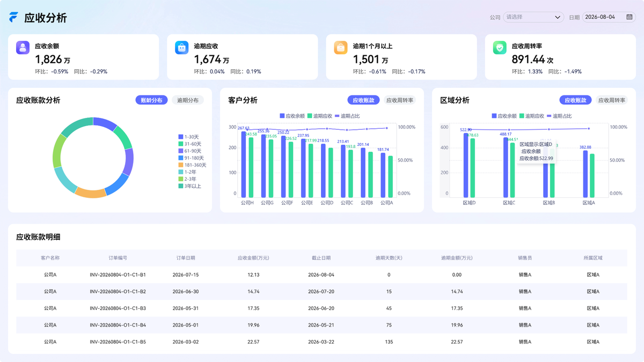Sort by 应收金额(万元) column header
Viewport: 644px width, 362px height.
point(253,258)
